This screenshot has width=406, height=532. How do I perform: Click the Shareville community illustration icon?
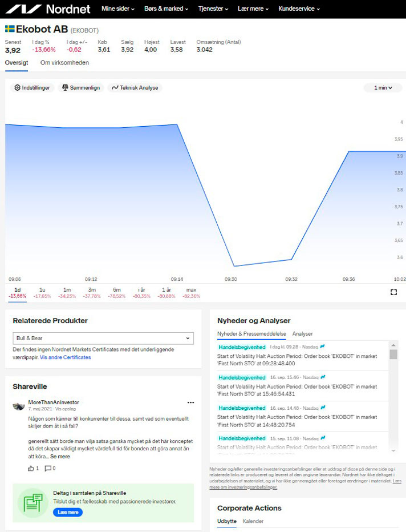pyautogui.click(x=33, y=503)
